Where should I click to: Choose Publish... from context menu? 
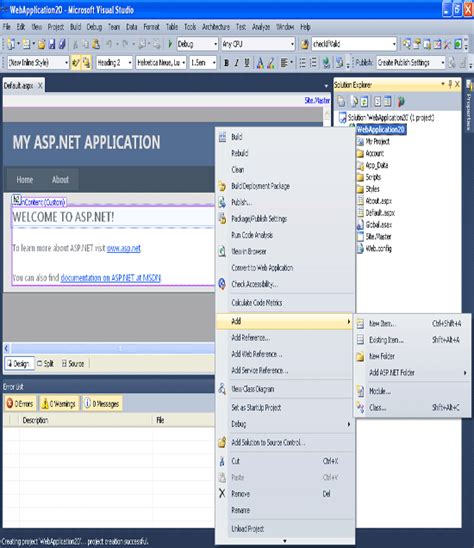pos(285,202)
